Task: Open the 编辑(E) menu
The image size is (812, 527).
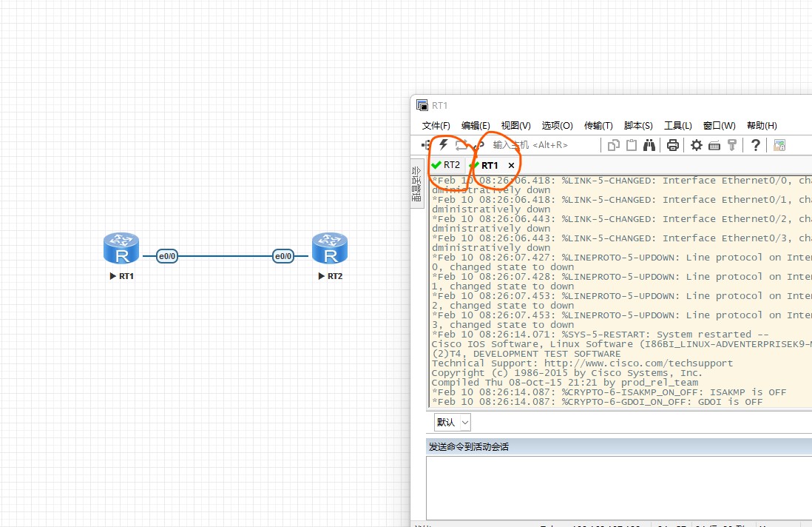Action: tap(476, 125)
